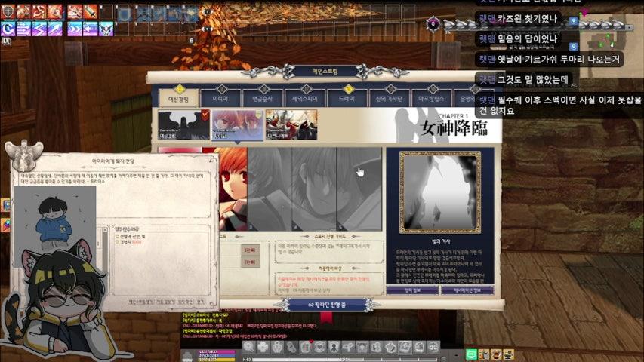
Task: Step the top hotbar page number arrows
Action: coord(207,12)
